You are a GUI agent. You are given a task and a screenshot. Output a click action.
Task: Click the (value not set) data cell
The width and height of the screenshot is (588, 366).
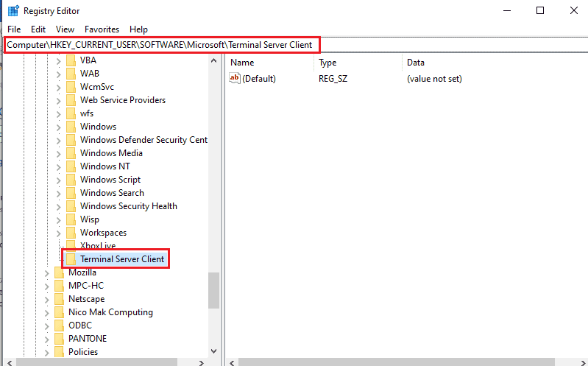(x=434, y=79)
